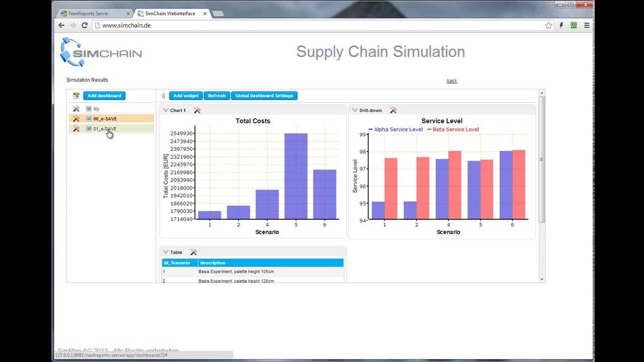Click the tools icon next to My dashboard
This screenshot has width=644, height=362.
[x=76, y=109]
